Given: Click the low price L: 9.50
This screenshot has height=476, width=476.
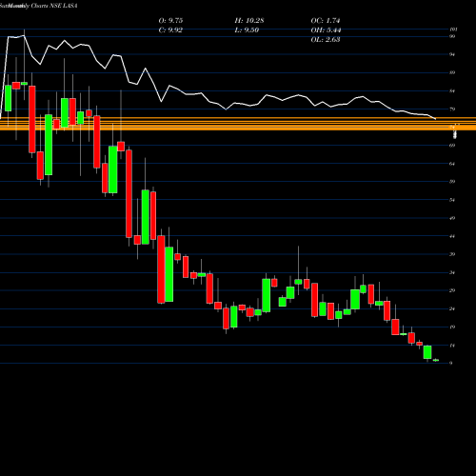Looking at the screenshot, I should 247,30.
